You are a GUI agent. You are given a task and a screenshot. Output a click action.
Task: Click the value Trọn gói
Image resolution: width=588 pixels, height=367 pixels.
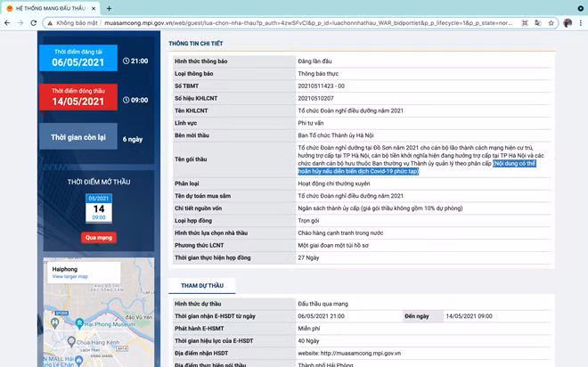pyautogui.click(x=308, y=220)
